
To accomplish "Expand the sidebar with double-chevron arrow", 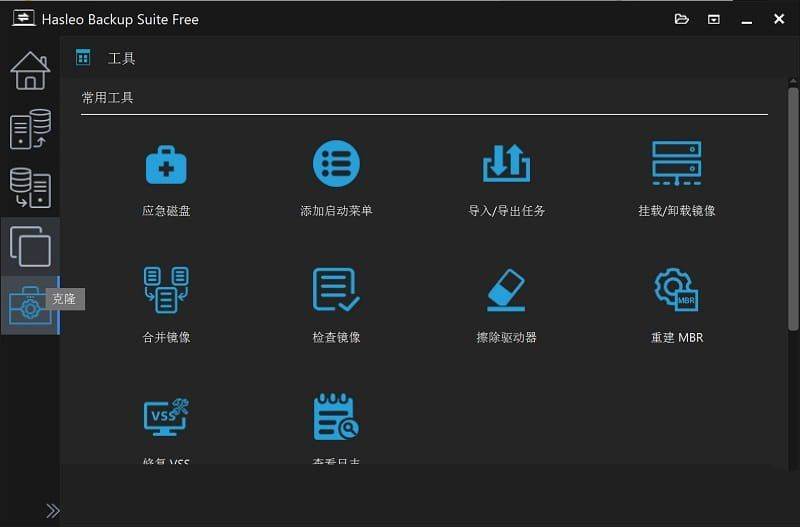I will (x=52, y=511).
